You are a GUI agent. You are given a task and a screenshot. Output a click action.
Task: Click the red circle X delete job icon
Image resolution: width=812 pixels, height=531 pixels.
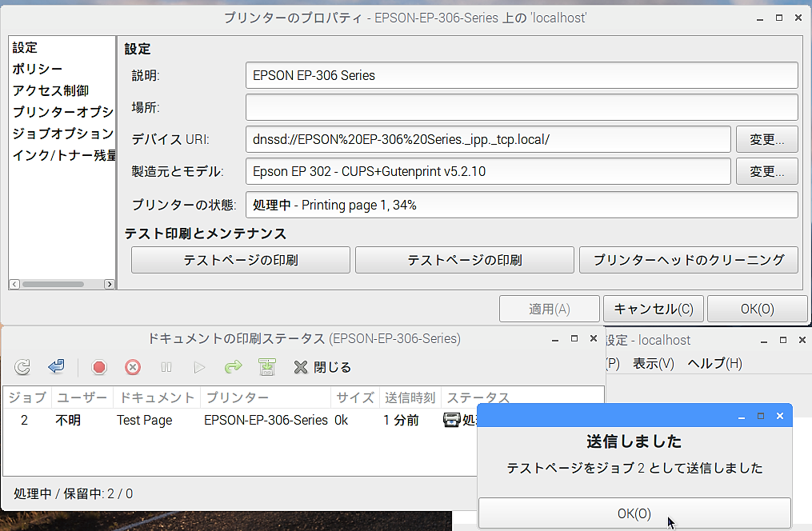[x=133, y=367]
